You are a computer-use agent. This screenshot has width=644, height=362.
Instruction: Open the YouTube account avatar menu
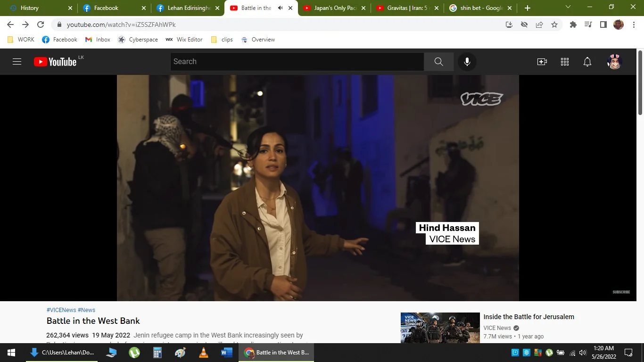614,62
